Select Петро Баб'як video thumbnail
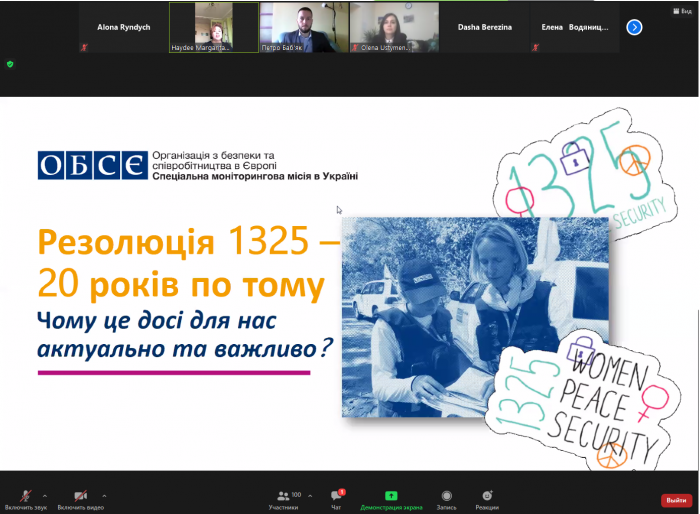The image size is (700, 514). pyautogui.click(x=302, y=27)
